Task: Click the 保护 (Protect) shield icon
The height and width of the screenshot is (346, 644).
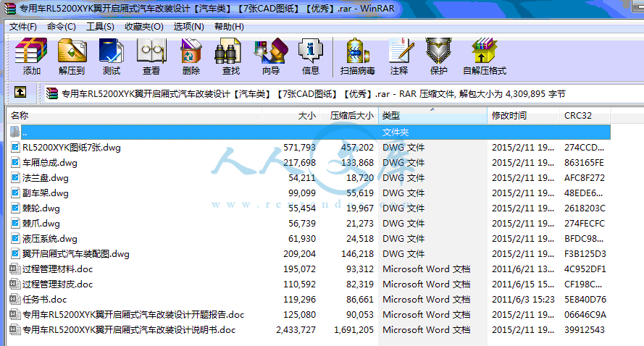Action: [438, 51]
